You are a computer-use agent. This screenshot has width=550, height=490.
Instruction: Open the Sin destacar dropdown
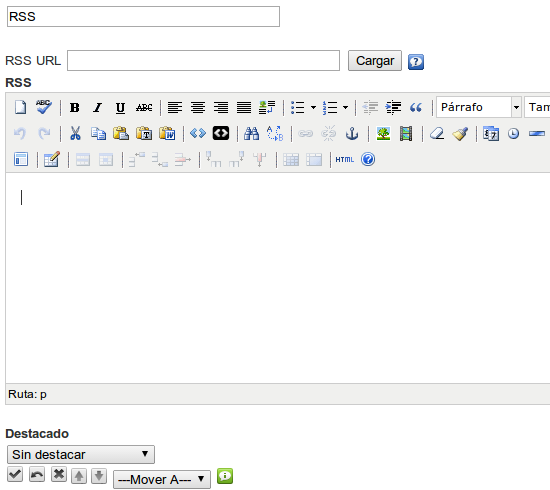81,455
